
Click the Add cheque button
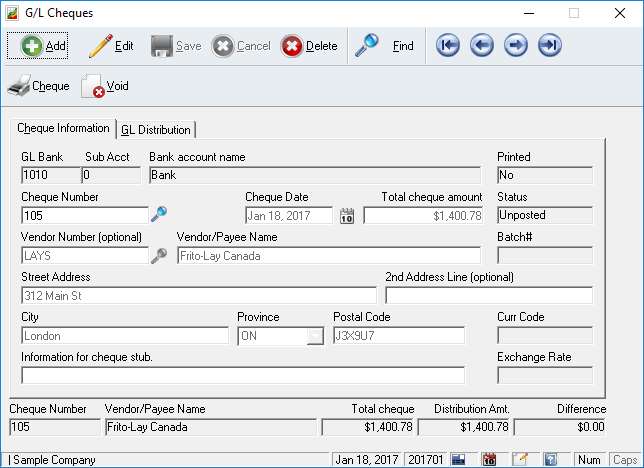click(38, 46)
